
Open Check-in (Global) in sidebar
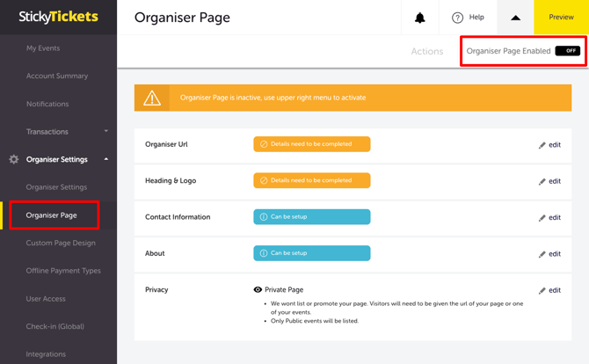coord(55,326)
